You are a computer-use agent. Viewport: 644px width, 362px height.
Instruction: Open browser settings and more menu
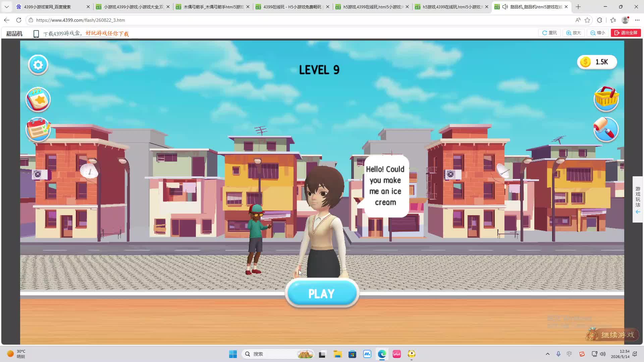point(637,20)
